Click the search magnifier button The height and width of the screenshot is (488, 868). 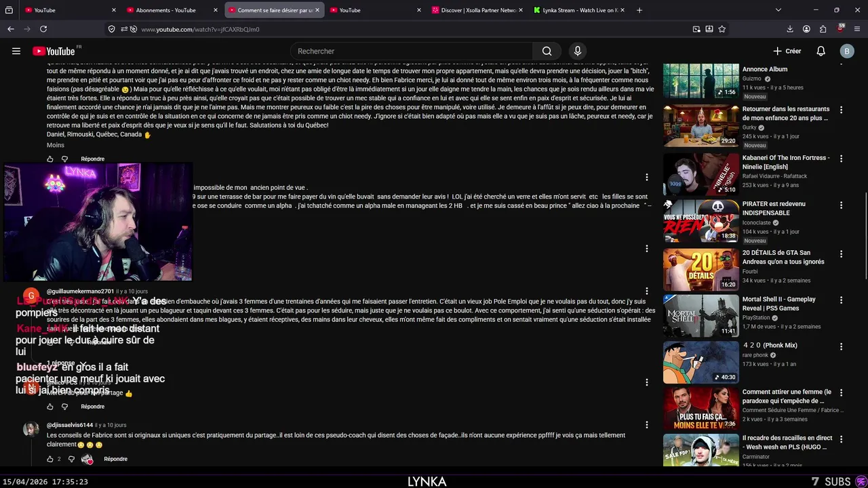pos(547,51)
